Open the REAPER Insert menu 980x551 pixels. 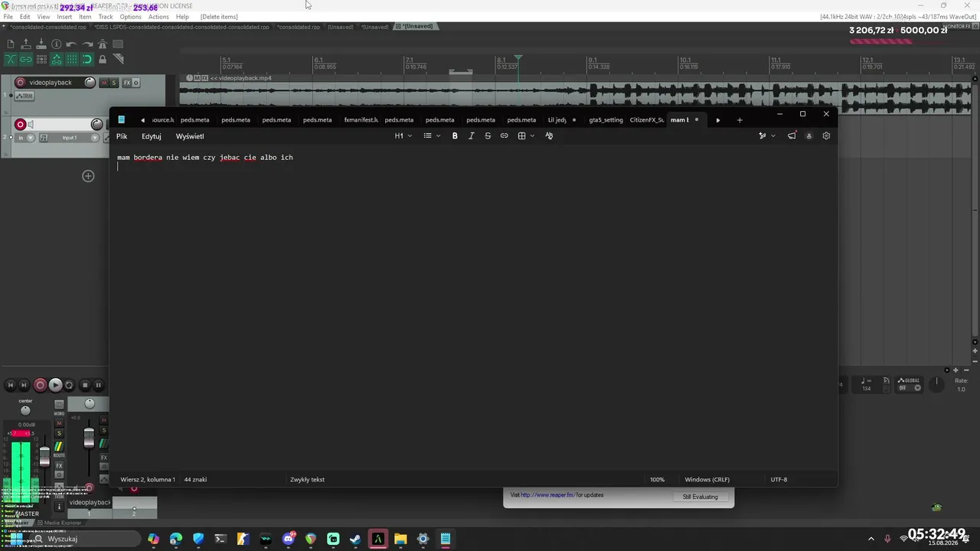[x=64, y=16]
